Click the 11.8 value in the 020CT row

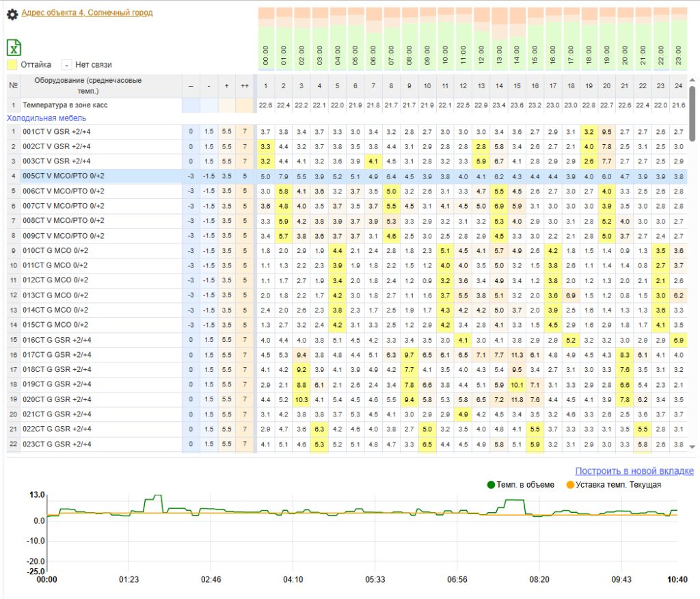point(517,399)
